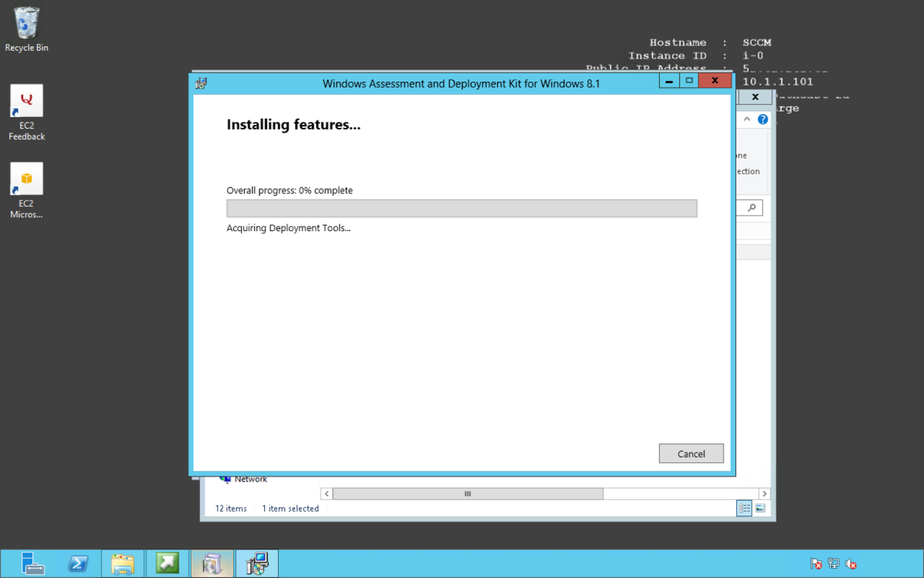
Task: Open Server Manager from the taskbar
Action: pos(32,563)
